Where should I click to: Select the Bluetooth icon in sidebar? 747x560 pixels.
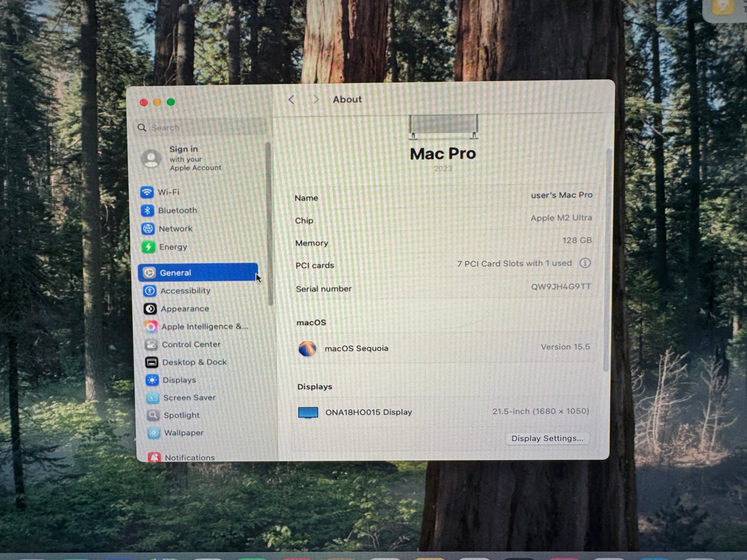147,211
